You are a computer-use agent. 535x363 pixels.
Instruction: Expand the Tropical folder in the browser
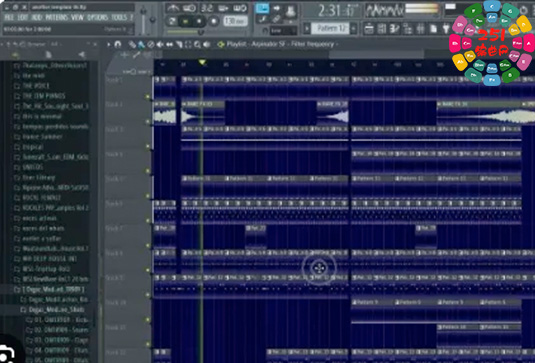click(x=29, y=147)
